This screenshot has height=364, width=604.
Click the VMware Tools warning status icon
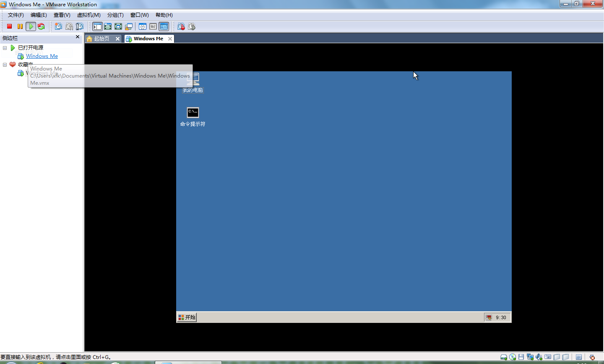(592, 357)
